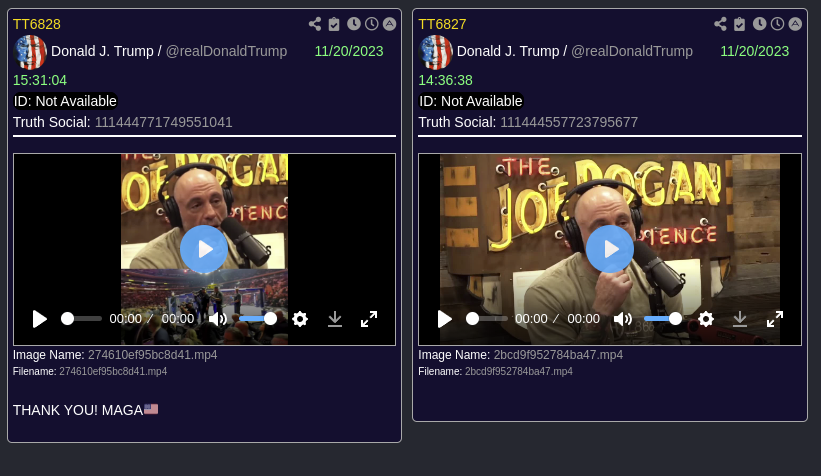Click filename 274610ef95bc8d41.mp4 text
The height and width of the screenshot is (476, 821).
click(113, 371)
